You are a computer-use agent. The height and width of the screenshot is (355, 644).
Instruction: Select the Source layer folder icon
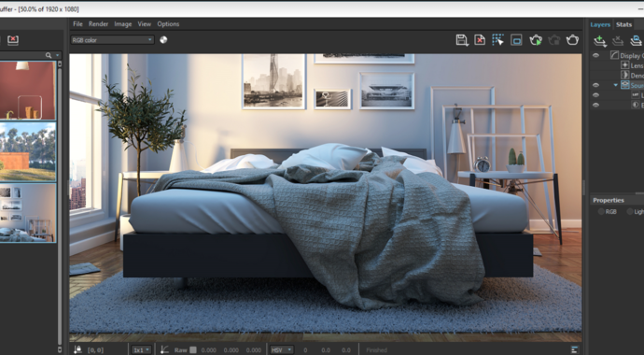pyautogui.click(x=624, y=85)
